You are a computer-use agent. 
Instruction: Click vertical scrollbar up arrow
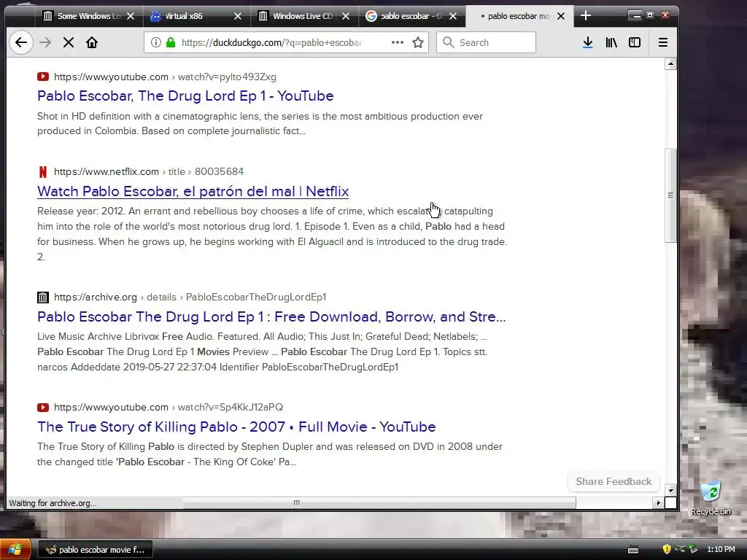click(670, 63)
